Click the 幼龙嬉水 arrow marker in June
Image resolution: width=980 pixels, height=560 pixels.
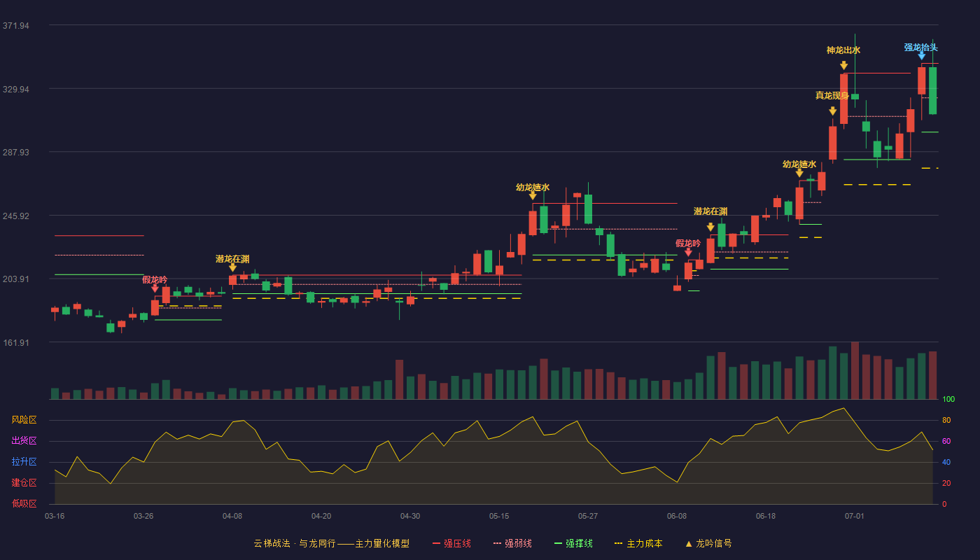[799, 172]
